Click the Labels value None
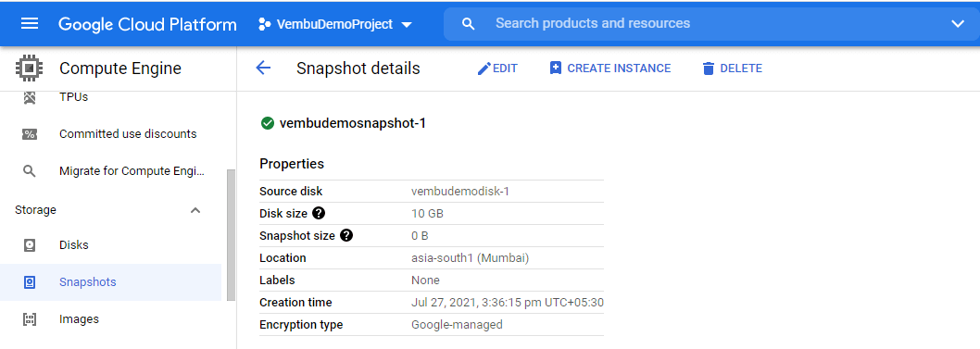 coord(426,280)
